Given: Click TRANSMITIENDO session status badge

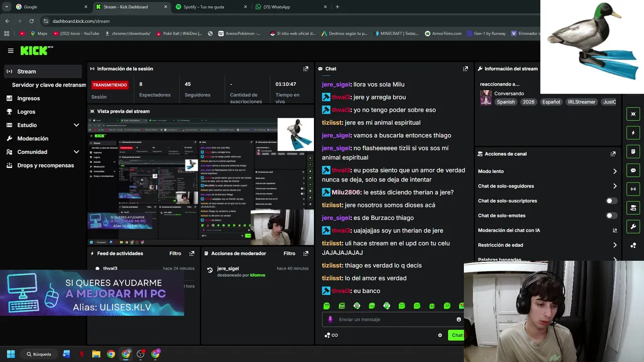Looking at the screenshot, I should point(110,85).
